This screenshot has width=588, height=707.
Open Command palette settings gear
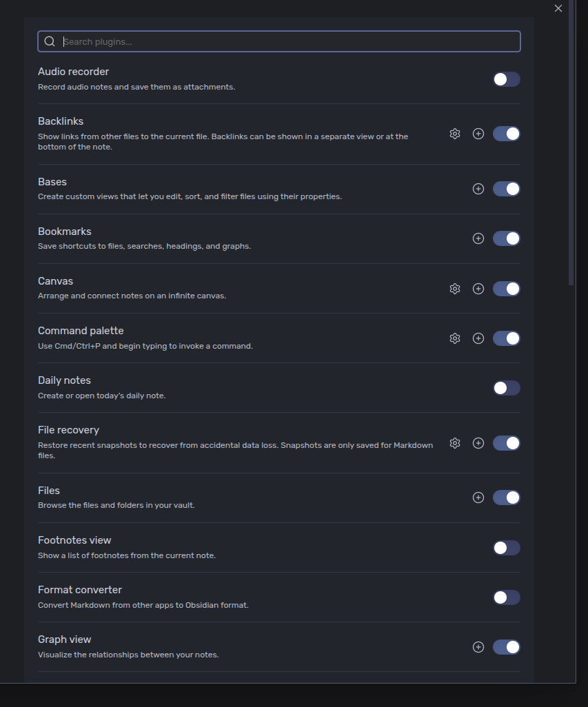(455, 338)
